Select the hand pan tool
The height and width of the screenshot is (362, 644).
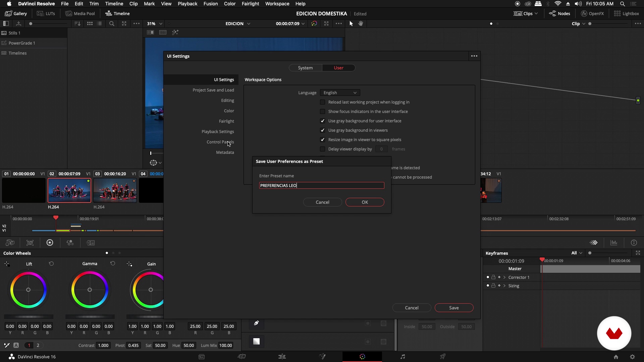[x=361, y=23]
